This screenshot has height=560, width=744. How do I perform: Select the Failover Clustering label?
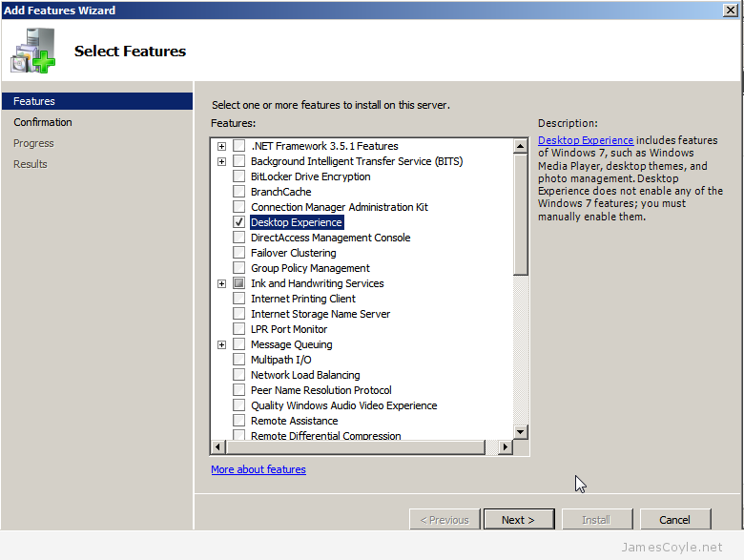click(293, 253)
